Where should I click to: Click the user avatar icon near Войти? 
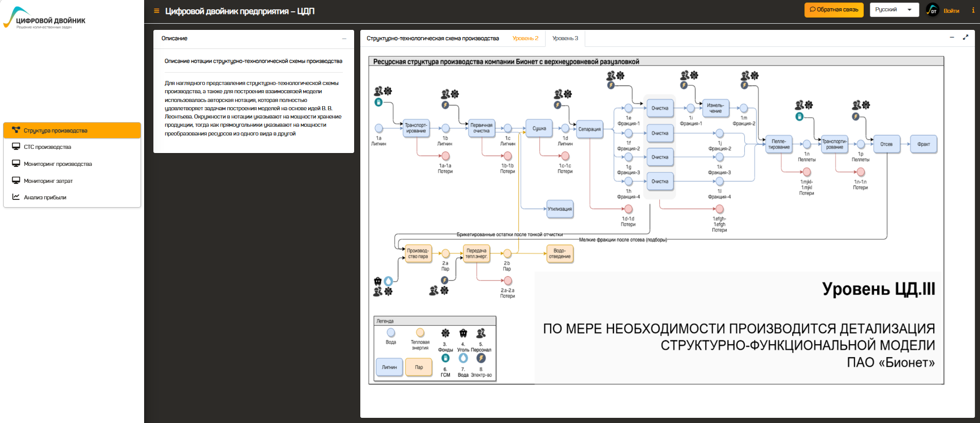click(932, 10)
